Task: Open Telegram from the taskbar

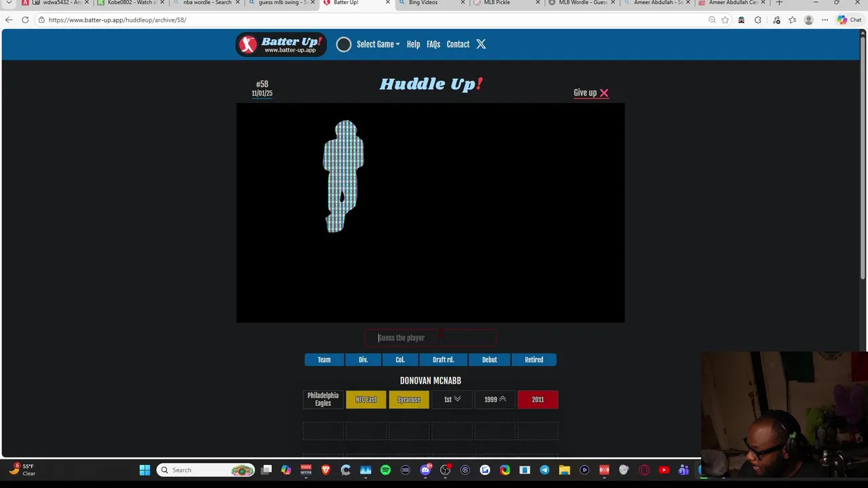Action: click(x=545, y=470)
